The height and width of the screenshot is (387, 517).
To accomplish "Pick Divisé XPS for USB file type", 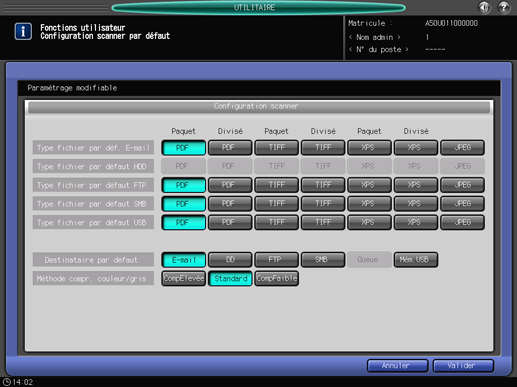I will (x=416, y=222).
